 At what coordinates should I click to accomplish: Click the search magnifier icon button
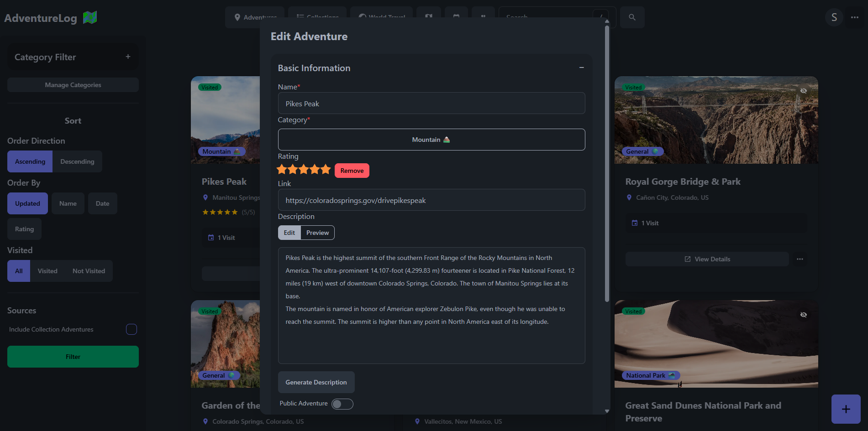tap(632, 17)
